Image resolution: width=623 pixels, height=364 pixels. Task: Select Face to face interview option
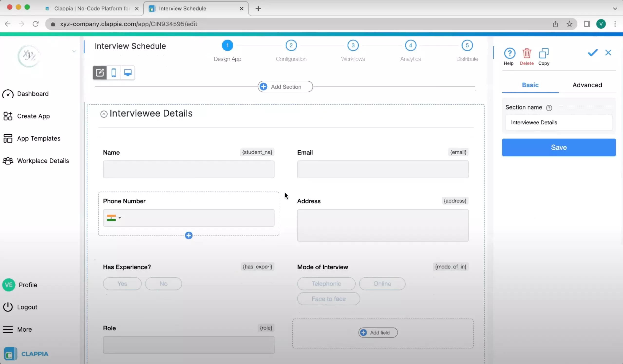[328, 299]
